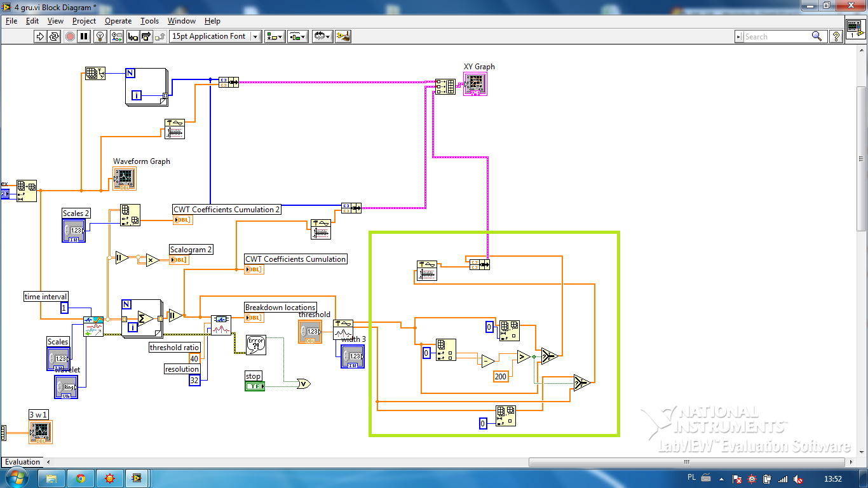The height and width of the screenshot is (488, 868).
Task: Select the Multiply node before Scalogram 2
Action: [x=153, y=259]
